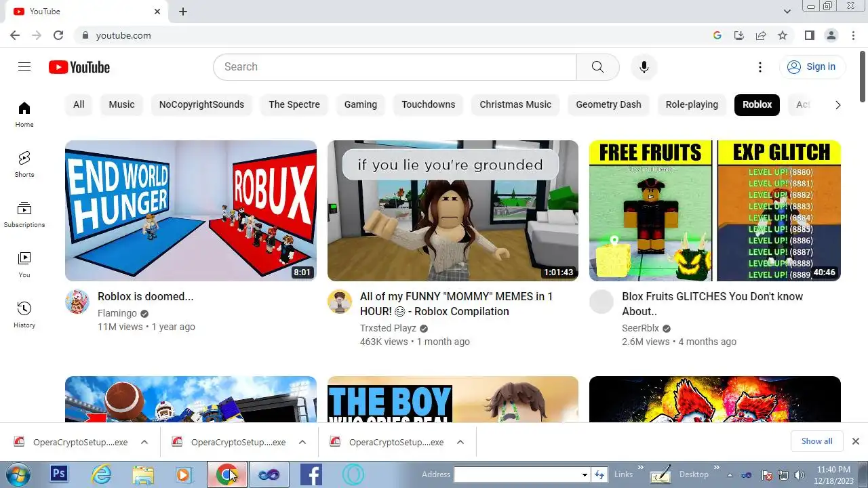868x488 pixels.
Task: Select the All filter chip
Action: tap(79, 104)
